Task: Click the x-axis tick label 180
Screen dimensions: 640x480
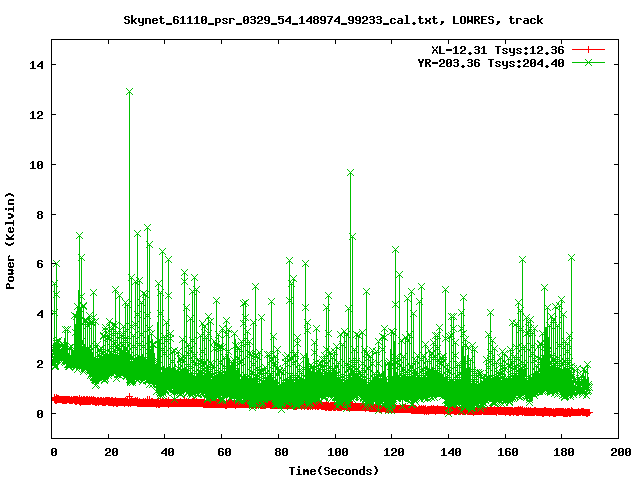Action: [x=564, y=452]
